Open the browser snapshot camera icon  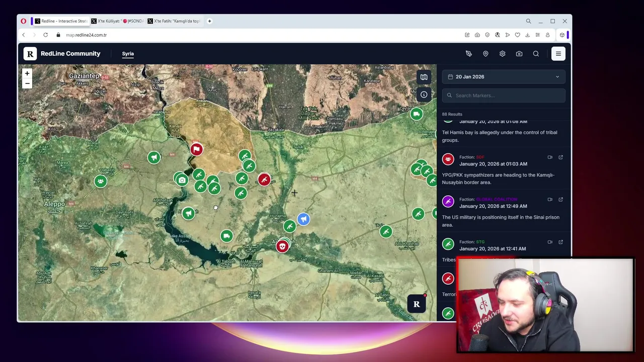click(477, 35)
